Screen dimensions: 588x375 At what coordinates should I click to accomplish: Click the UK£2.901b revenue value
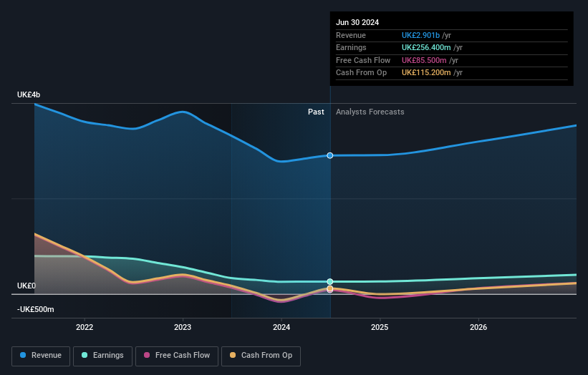point(420,35)
